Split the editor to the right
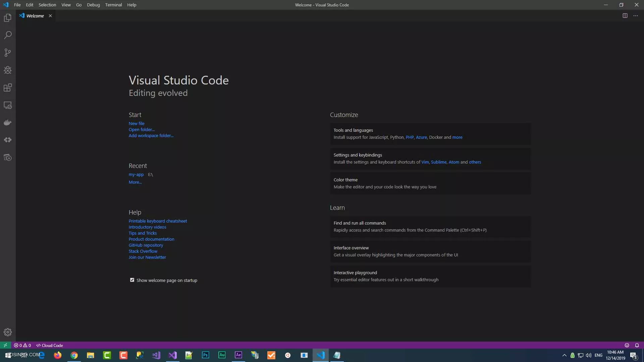Image resolution: width=644 pixels, height=362 pixels. (x=625, y=16)
